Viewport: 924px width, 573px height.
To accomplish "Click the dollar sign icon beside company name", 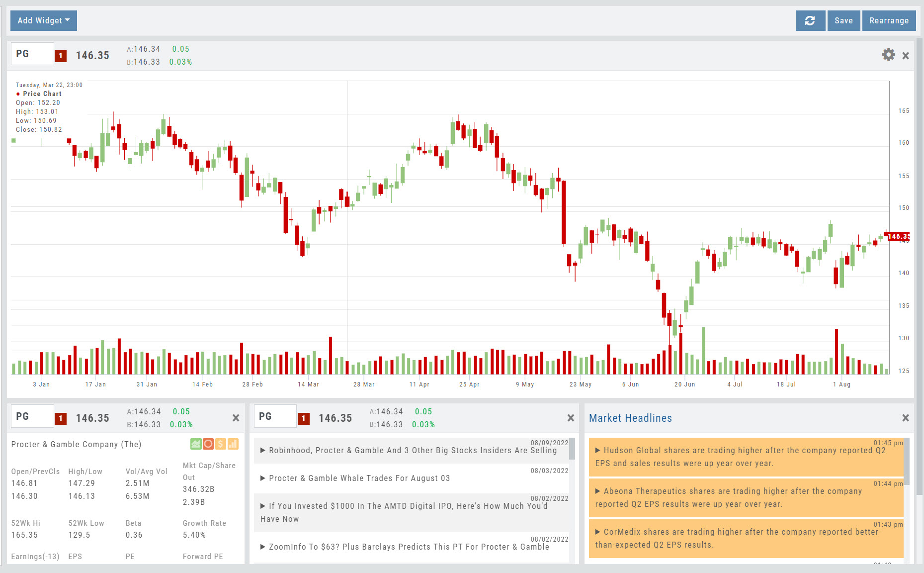I will (x=221, y=444).
